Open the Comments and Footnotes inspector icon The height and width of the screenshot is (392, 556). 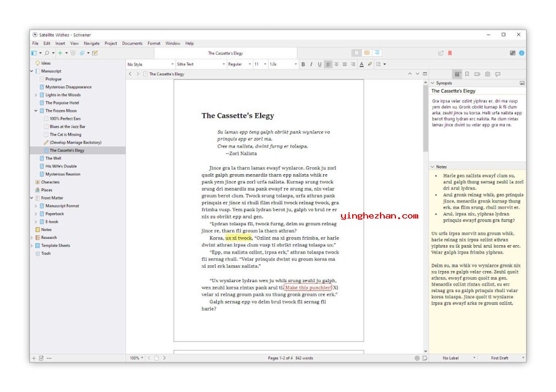498,74
